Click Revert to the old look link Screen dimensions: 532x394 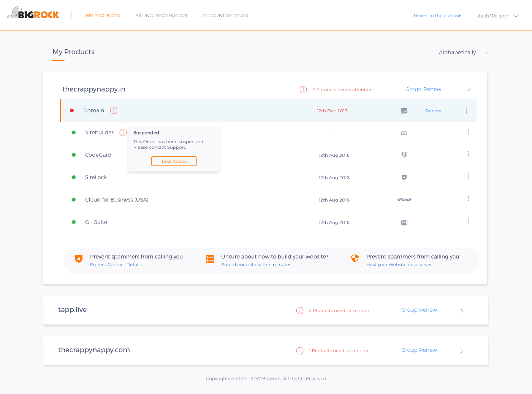coord(438,16)
